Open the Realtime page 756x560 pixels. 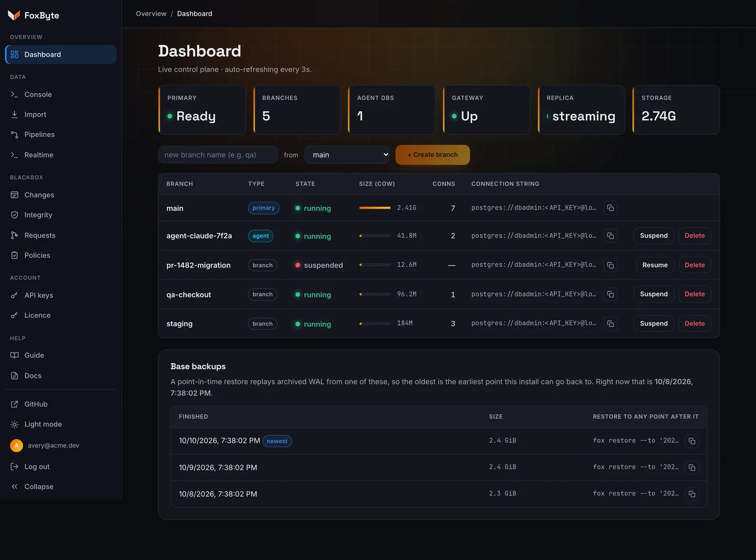click(60, 155)
